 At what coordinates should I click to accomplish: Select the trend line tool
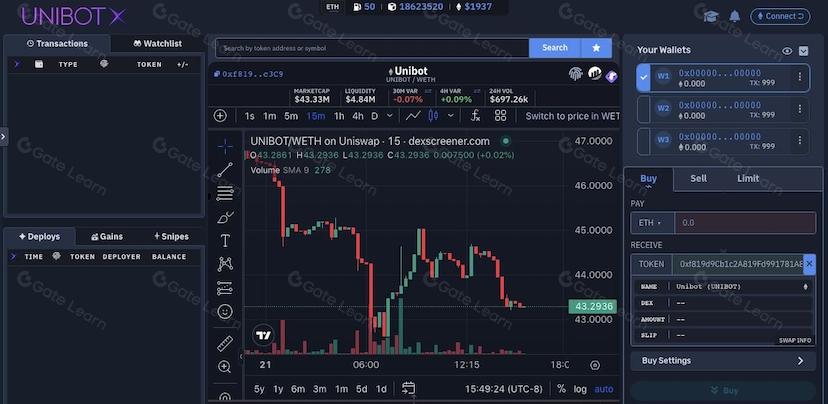[x=225, y=170]
